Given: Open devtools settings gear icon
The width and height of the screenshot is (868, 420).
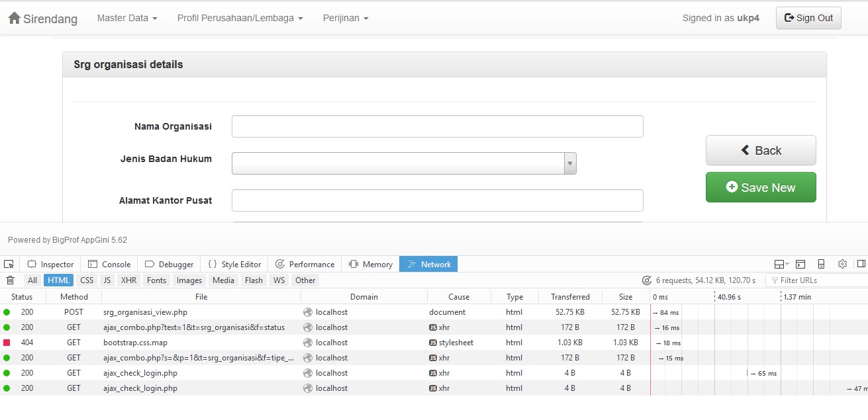Looking at the screenshot, I should pyautogui.click(x=842, y=264).
